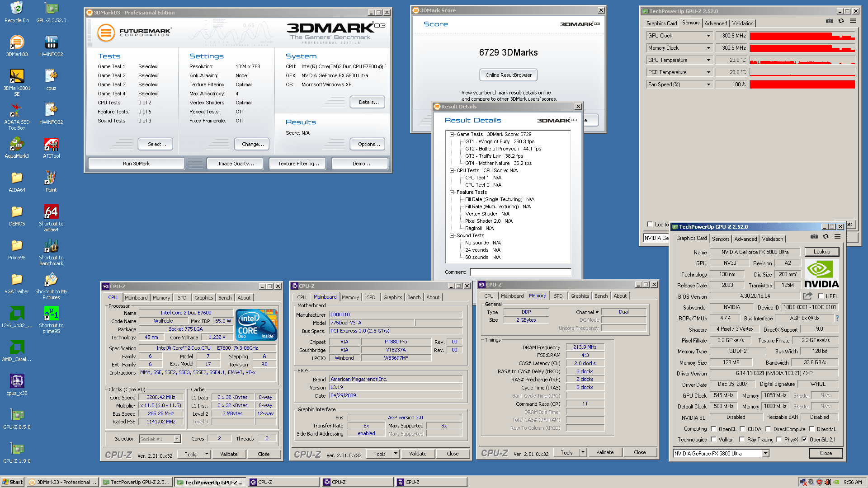868x488 pixels.
Task: Open the Shortcut to Benchmark icon
Action: pos(51,252)
